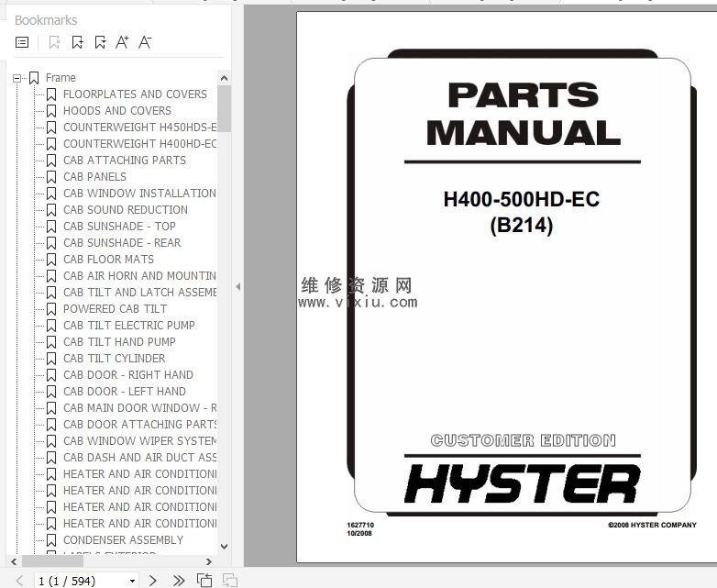Open CAB TILT CYLINDER bookmark

(x=115, y=359)
